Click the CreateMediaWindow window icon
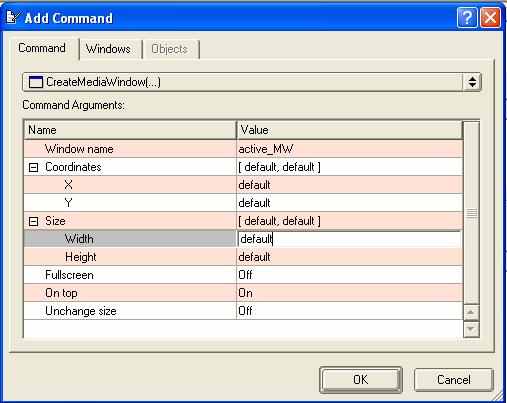The image size is (507, 403). (36, 82)
